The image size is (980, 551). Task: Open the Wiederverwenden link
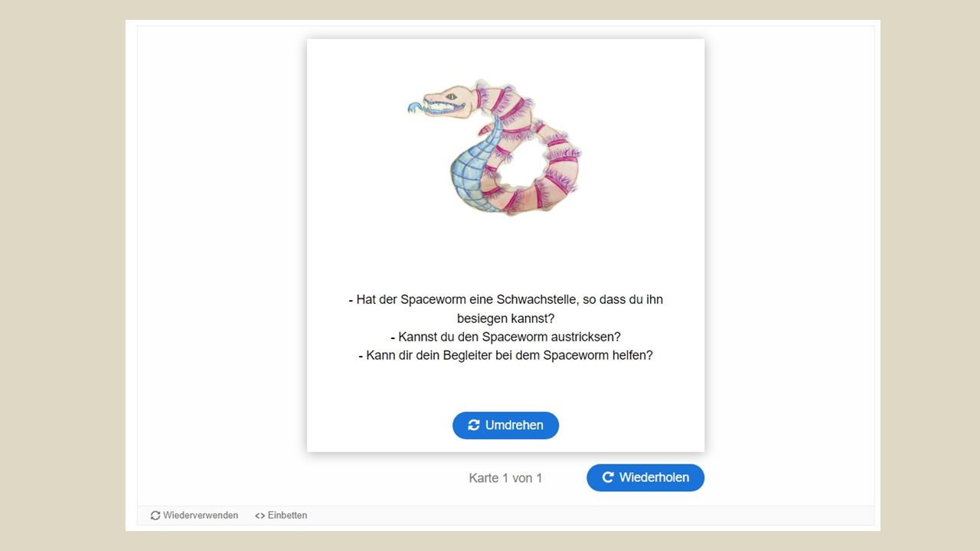194,516
